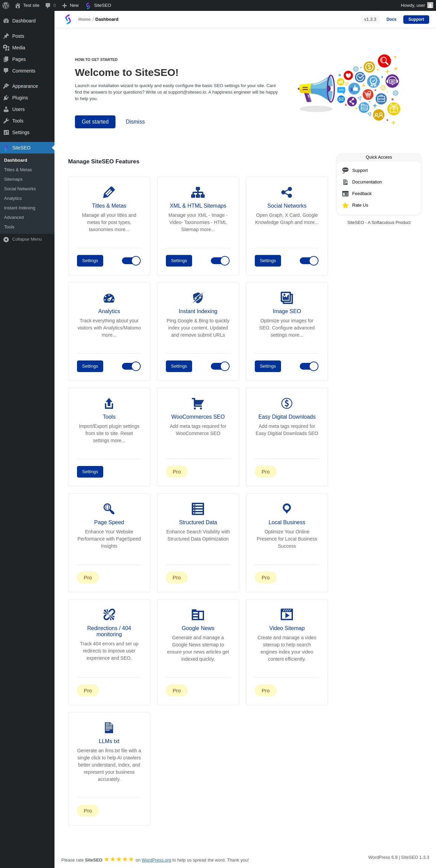This screenshot has width=436, height=868.
Task: Toggle the Titles & Metas feature switch
Action: (131, 261)
